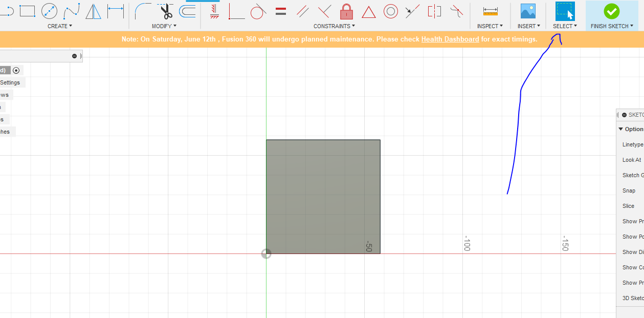Apply the Tangent constraint
This screenshot has width=644, height=318.
coord(258,11)
